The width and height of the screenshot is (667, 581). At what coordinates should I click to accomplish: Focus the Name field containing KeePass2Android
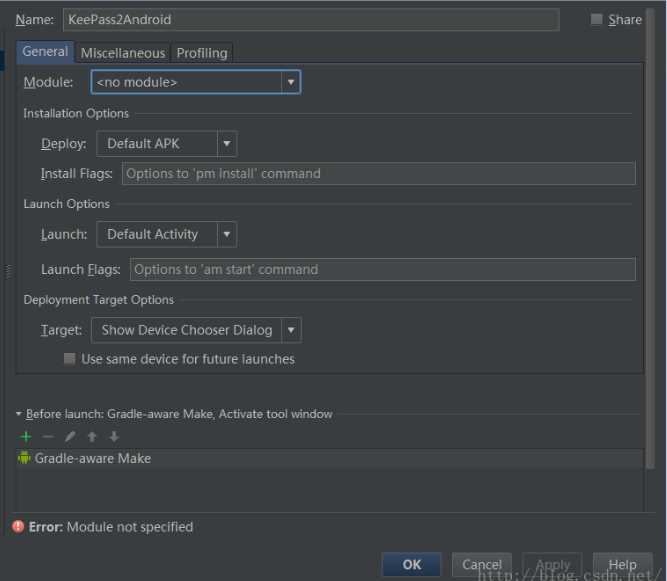[311, 20]
